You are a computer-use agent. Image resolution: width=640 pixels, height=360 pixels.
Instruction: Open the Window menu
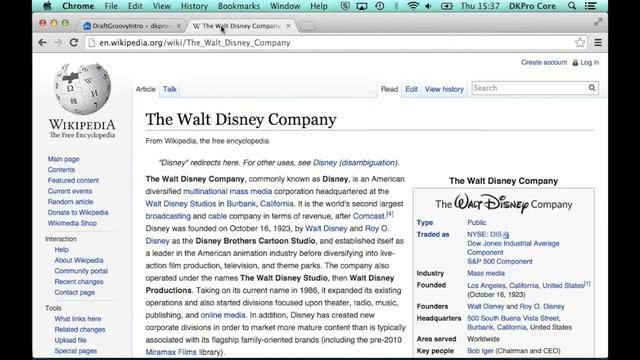tap(285, 6)
